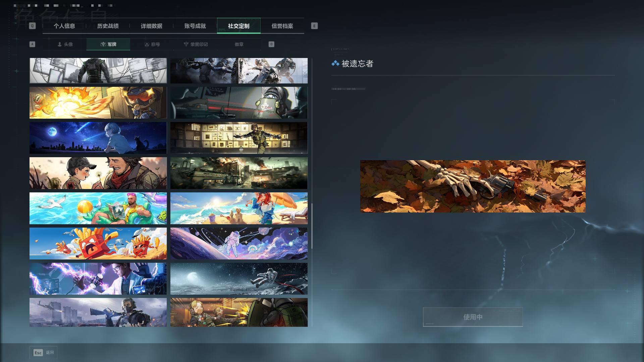Click the skeleton hand revolver preview image
This screenshot has height=362, width=644.
473,186
